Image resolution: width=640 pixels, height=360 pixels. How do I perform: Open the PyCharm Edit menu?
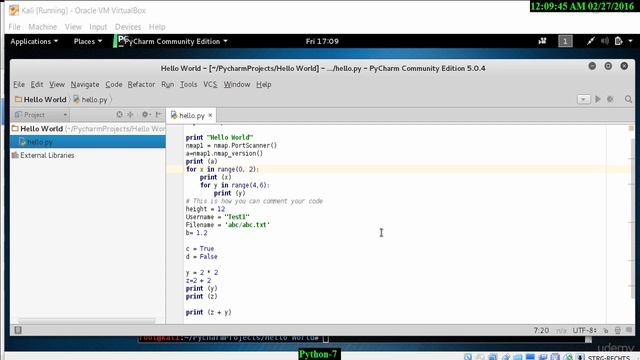(37, 84)
